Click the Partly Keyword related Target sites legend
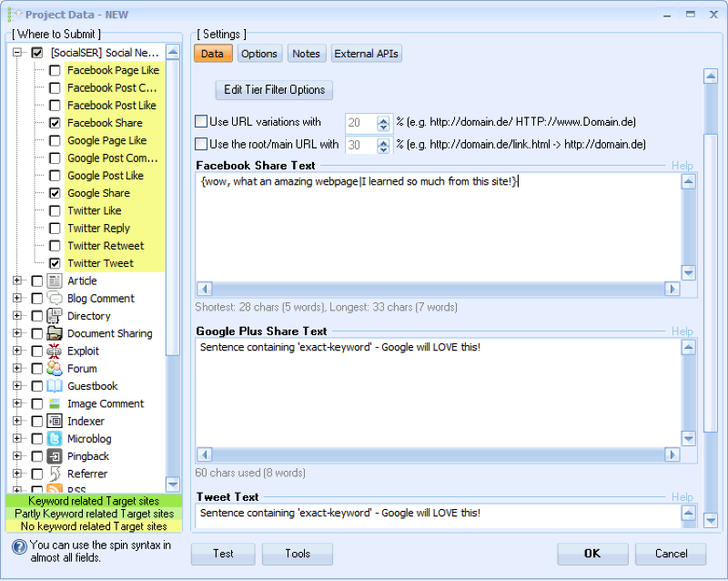This screenshot has height=581, width=728. pyautogui.click(x=94, y=514)
